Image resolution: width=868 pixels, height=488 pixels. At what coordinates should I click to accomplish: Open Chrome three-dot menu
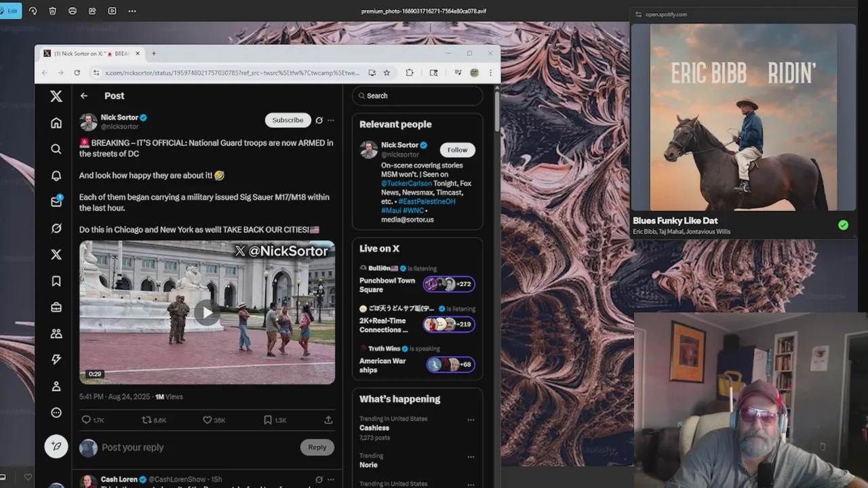click(490, 73)
